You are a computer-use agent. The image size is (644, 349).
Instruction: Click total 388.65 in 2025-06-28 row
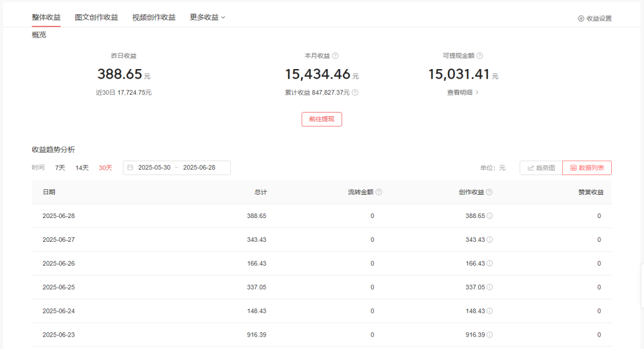coord(256,216)
